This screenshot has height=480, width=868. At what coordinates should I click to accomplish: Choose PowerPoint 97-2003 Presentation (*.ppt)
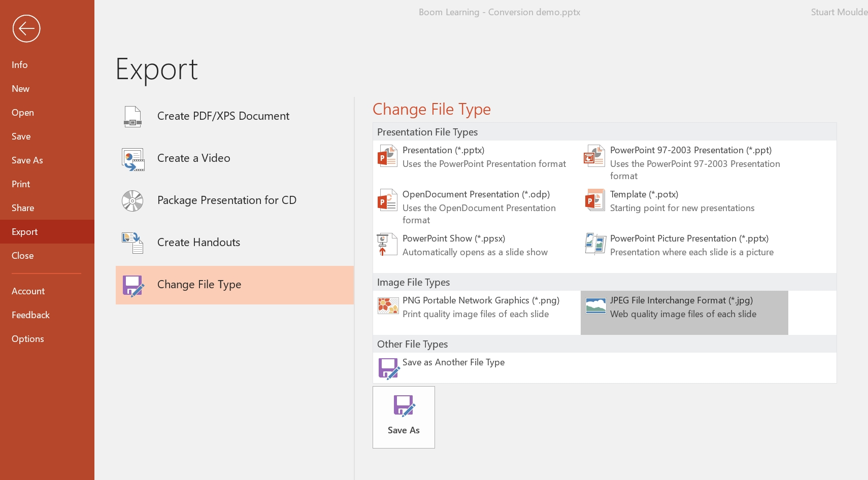point(684,163)
